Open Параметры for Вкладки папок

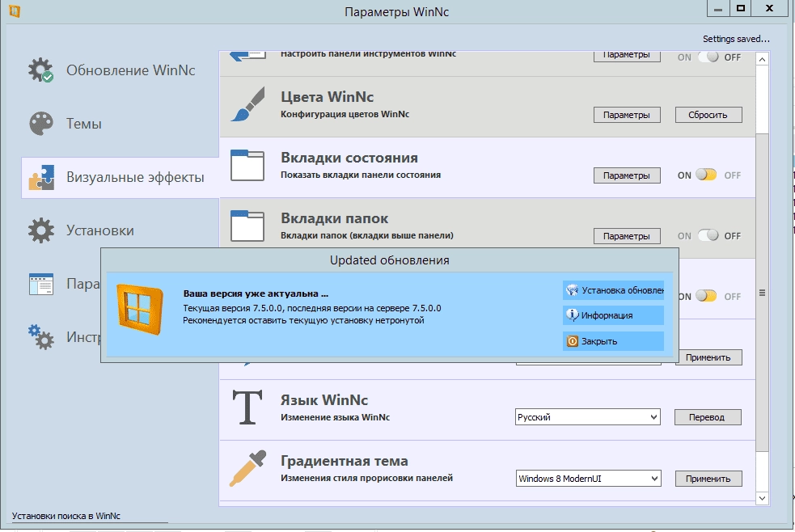coord(627,235)
